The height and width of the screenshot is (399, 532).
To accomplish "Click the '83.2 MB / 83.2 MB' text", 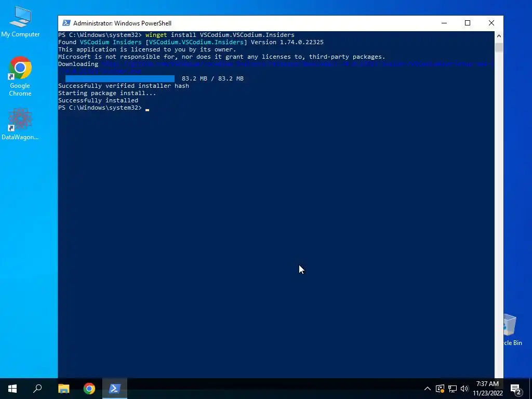I will (x=212, y=78).
